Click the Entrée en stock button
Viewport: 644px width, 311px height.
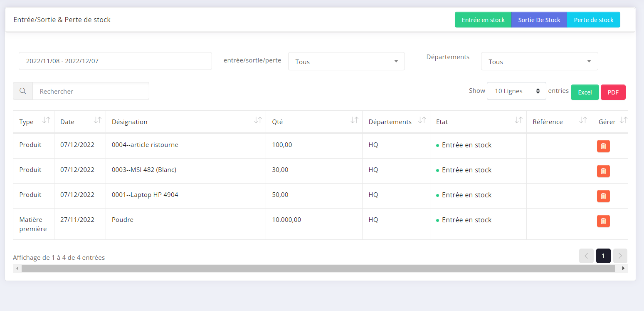(483, 20)
